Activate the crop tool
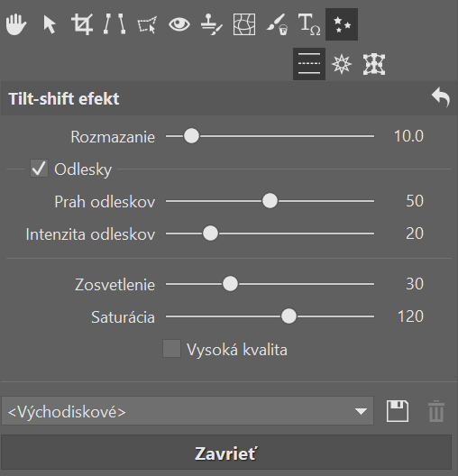Viewport: 458px width, 476px height. (82, 24)
